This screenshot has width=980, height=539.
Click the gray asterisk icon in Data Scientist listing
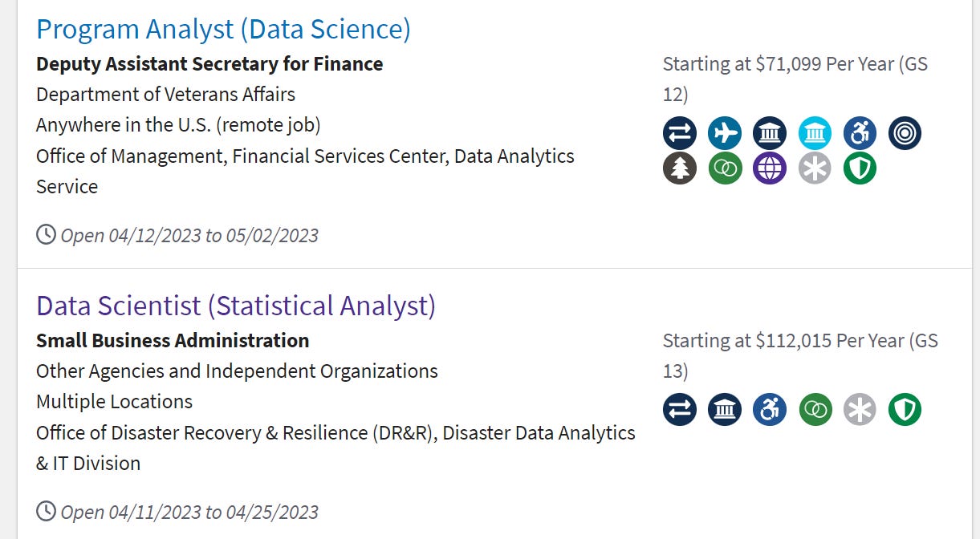pos(860,410)
